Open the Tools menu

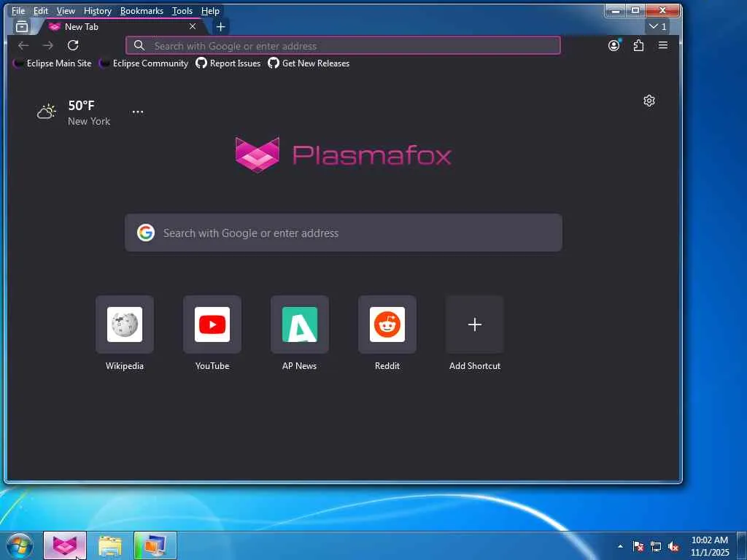click(182, 10)
